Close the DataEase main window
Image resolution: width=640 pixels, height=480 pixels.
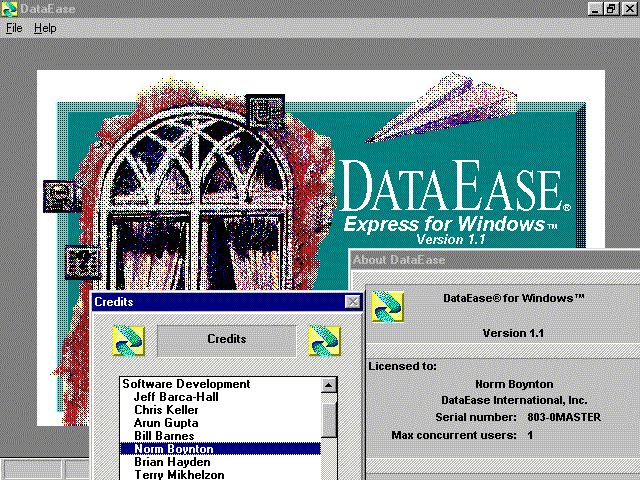pos(630,9)
